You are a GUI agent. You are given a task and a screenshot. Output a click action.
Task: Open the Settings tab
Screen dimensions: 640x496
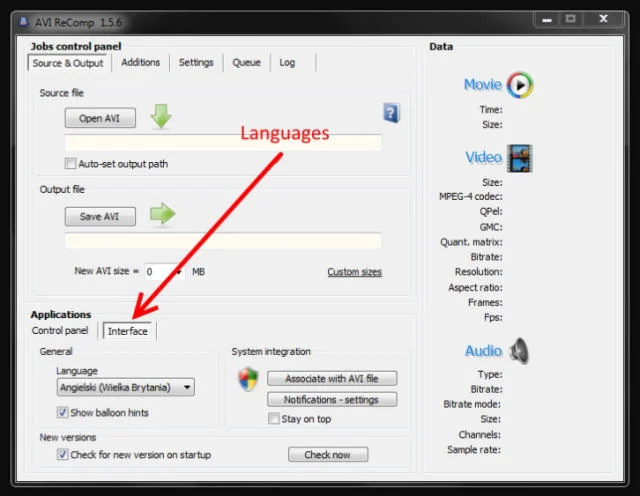[196, 62]
